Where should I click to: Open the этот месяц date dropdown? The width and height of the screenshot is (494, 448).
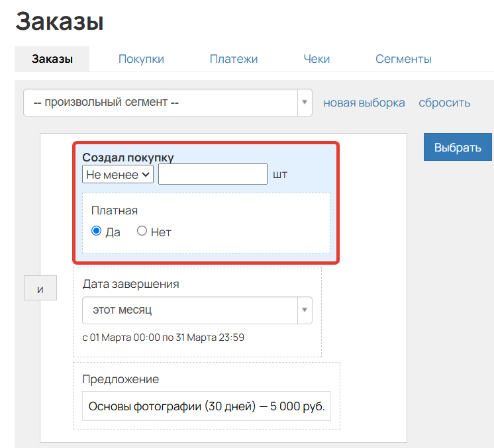coord(197,310)
